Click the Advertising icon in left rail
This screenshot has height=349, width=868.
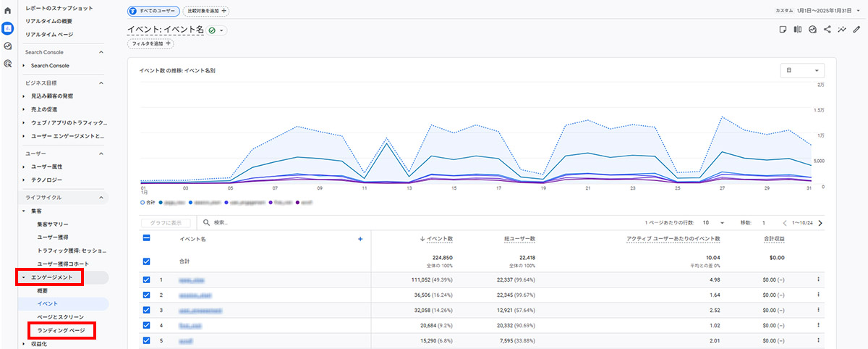[8, 64]
